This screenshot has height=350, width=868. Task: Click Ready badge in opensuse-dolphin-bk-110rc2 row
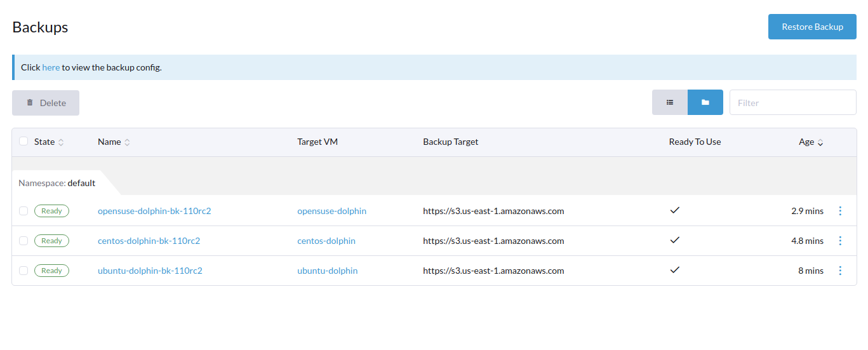pos(51,211)
